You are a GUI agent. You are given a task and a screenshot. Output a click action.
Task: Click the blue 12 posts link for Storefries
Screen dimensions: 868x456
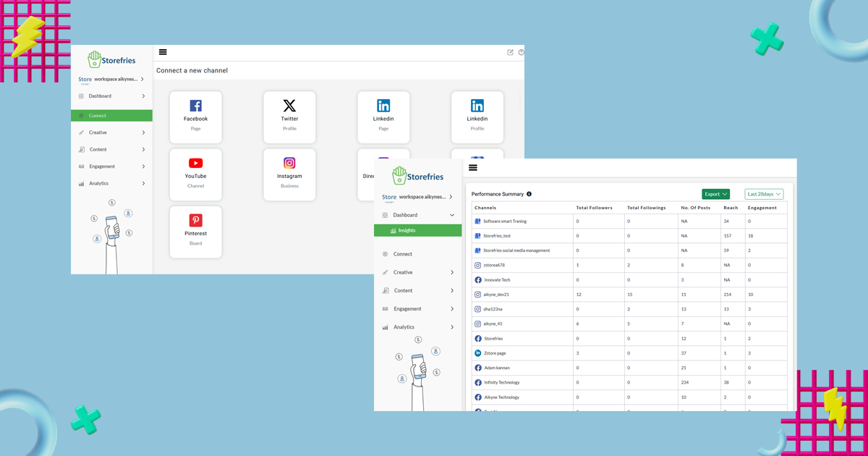pos(684,338)
